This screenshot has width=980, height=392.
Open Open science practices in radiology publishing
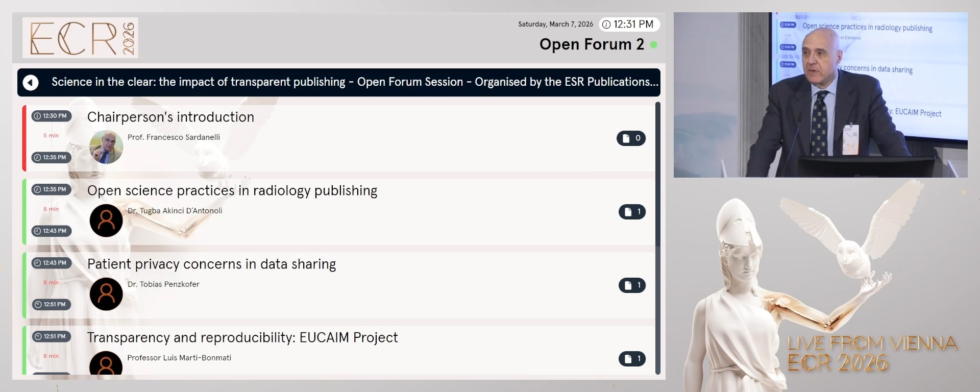coord(232,190)
